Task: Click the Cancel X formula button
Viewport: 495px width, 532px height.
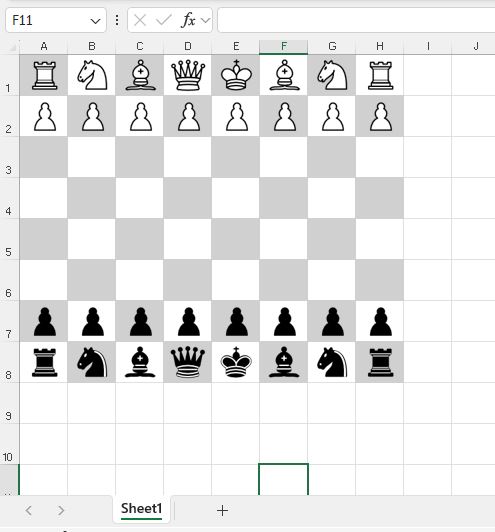Action: [140, 20]
